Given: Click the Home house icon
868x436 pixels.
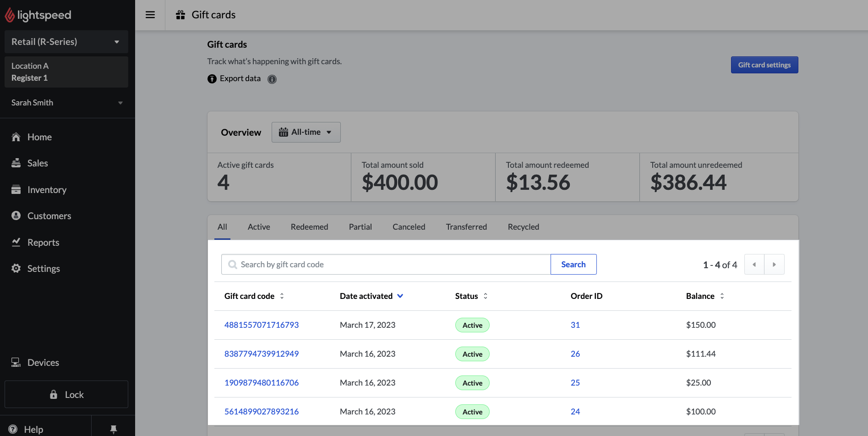Looking at the screenshot, I should [16, 137].
